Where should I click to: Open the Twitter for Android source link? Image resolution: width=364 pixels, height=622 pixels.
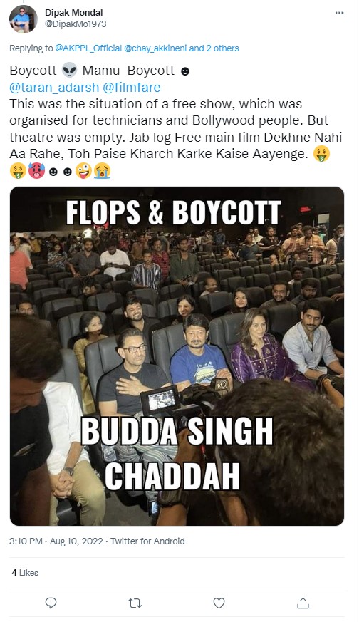(x=147, y=541)
